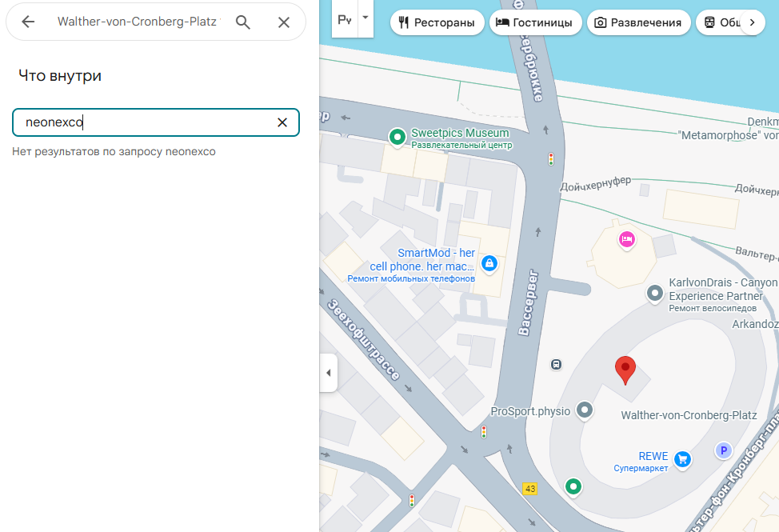Screen dimensions: 779x532
Task: Open the dropdown arrow beside Pv button
Action: [x=366, y=18]
